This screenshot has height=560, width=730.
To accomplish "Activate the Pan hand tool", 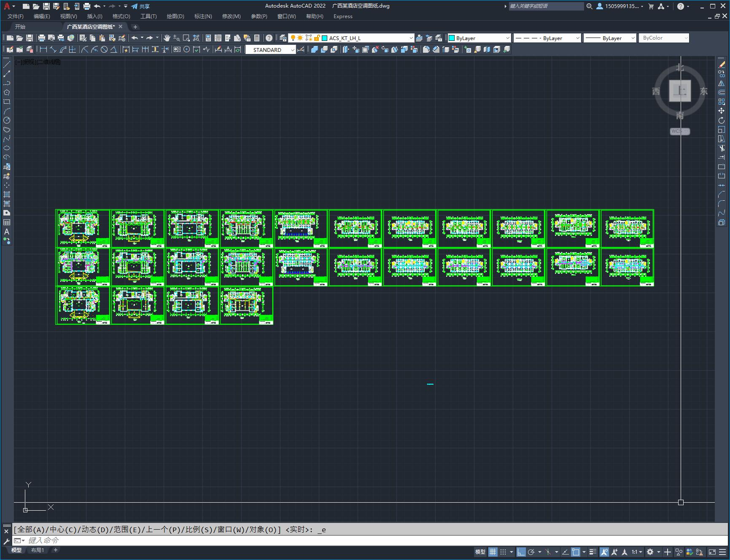I will (167, 38).
